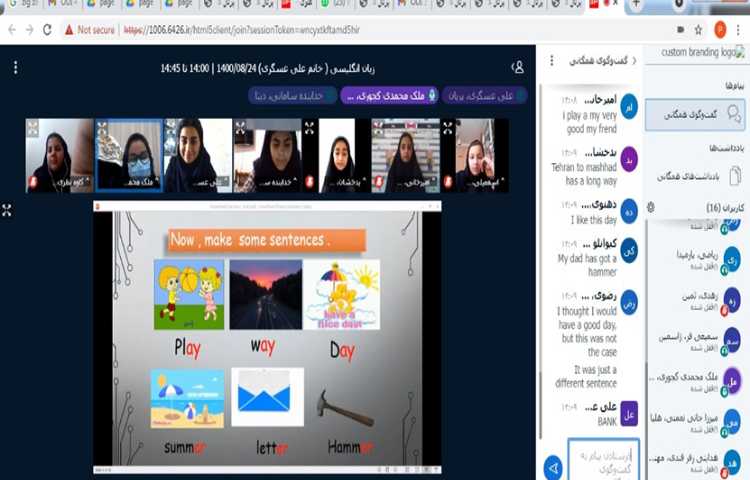Click slide banner 'Now, make some sentences.'
The width and height of the screenshot is (750, 480).
(x=267, y=240)
